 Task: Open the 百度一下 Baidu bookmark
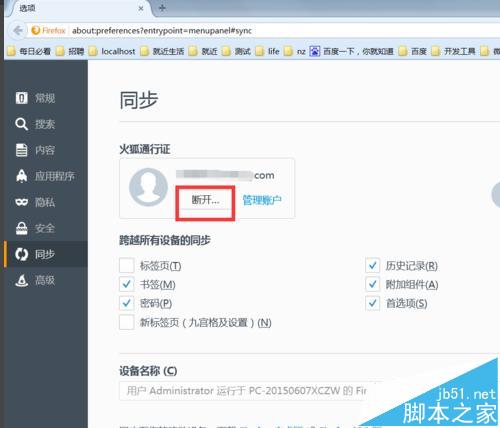[352, 51]
